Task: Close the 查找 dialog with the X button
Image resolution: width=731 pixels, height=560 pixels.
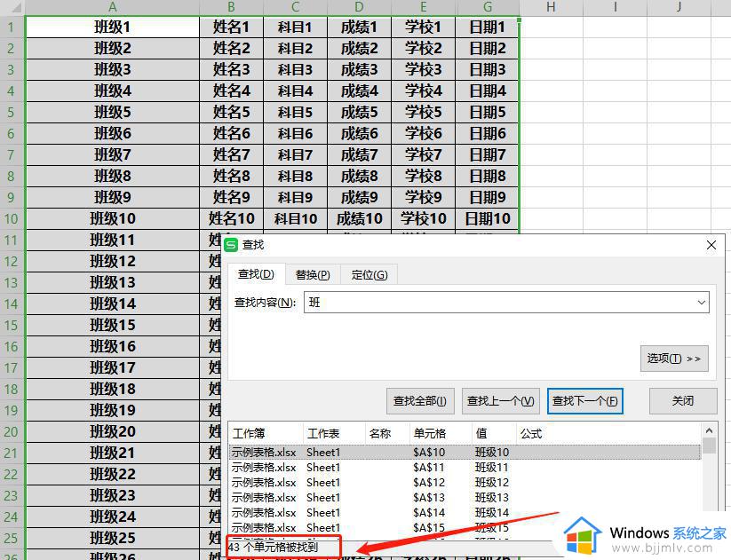Action: click(711, 245)
